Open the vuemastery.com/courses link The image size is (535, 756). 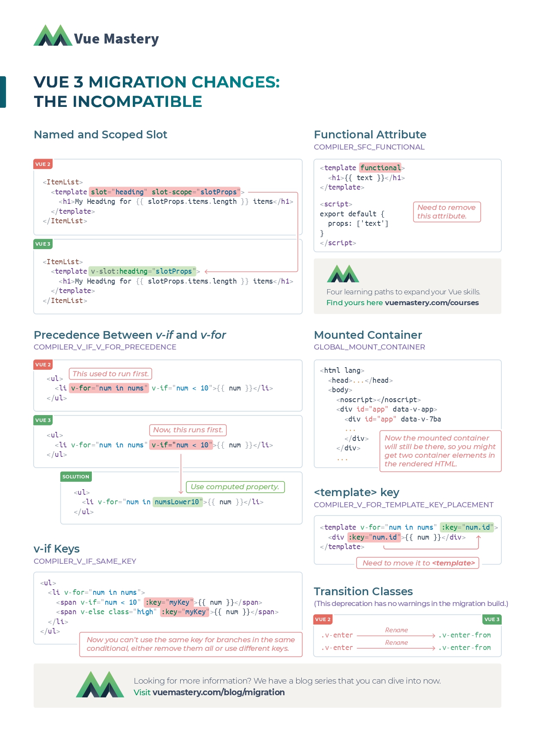pyautogui.click(x=432, y=303)
